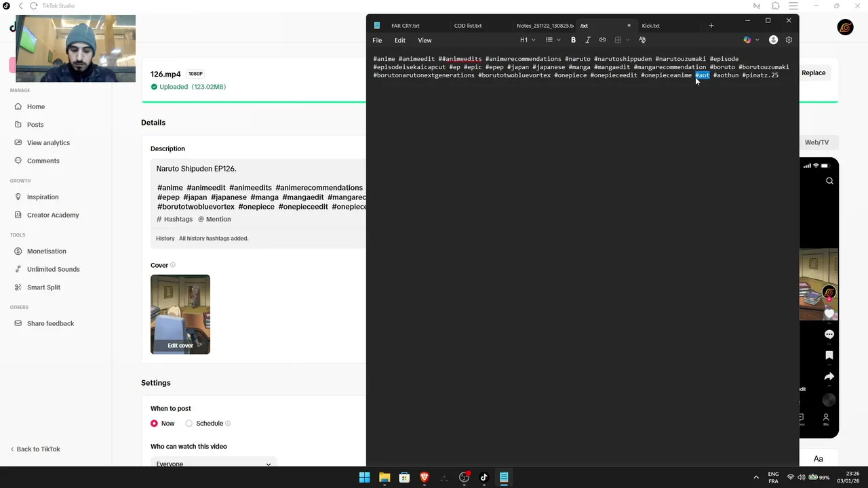This screenshot has height=488, width=868.
Task: Click info icon beside Schedule
Action: [x=228, y=424]
